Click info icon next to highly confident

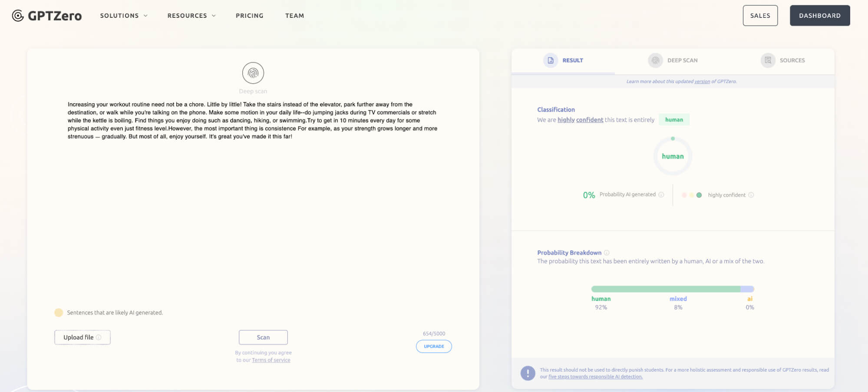coord(751,195)
